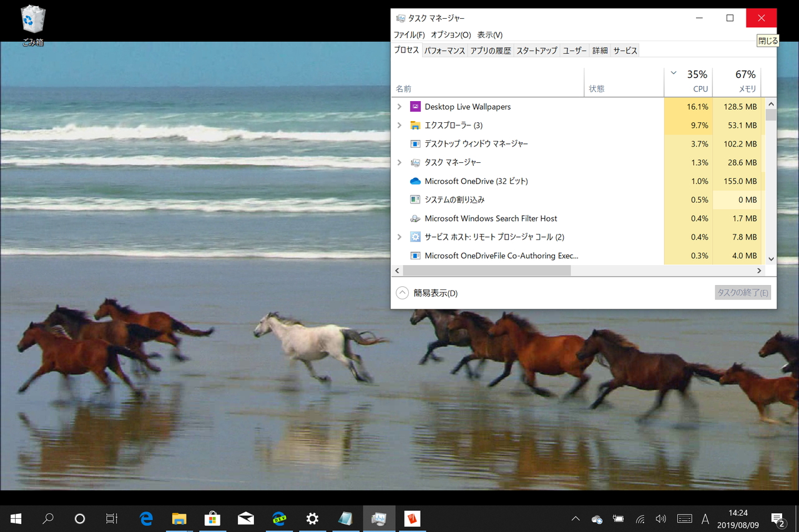
Task: Click the Search icon on the taskbar
Action: coord(48,518)
